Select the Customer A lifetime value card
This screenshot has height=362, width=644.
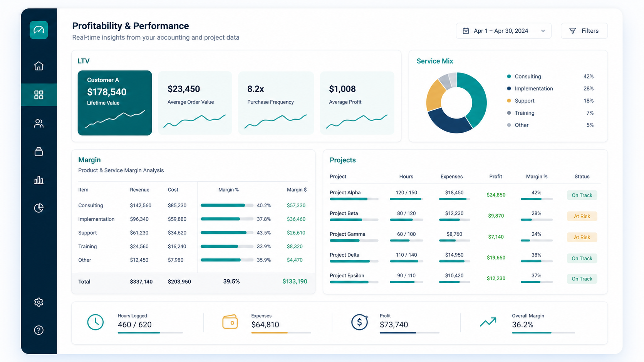click(x=115, y=103)
